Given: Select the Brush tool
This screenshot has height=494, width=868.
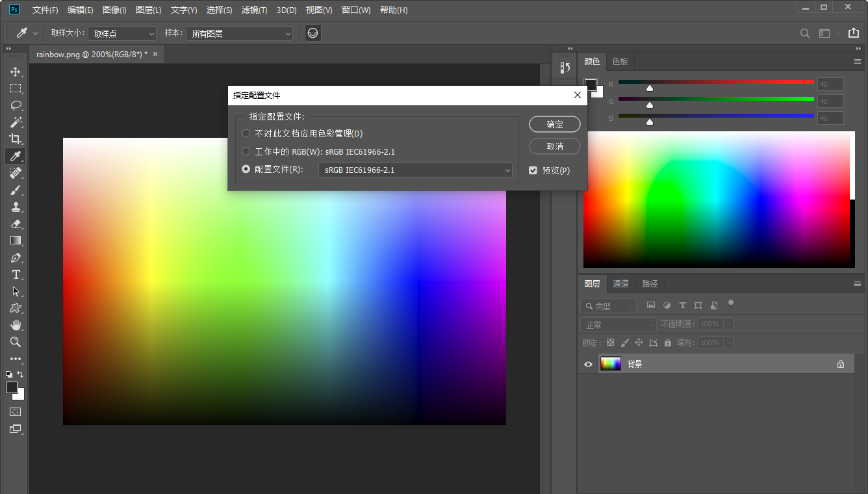Looking at the screenshot, I should tap(16, 190).
